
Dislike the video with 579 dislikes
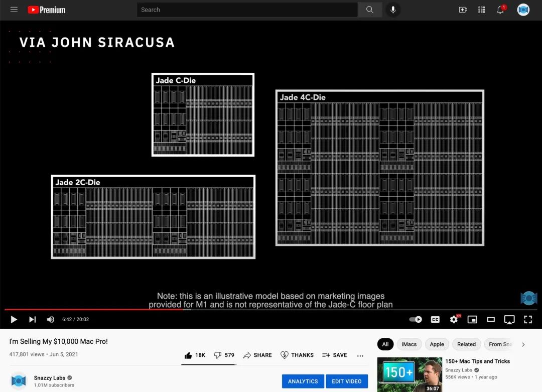(x=224, y=355)
